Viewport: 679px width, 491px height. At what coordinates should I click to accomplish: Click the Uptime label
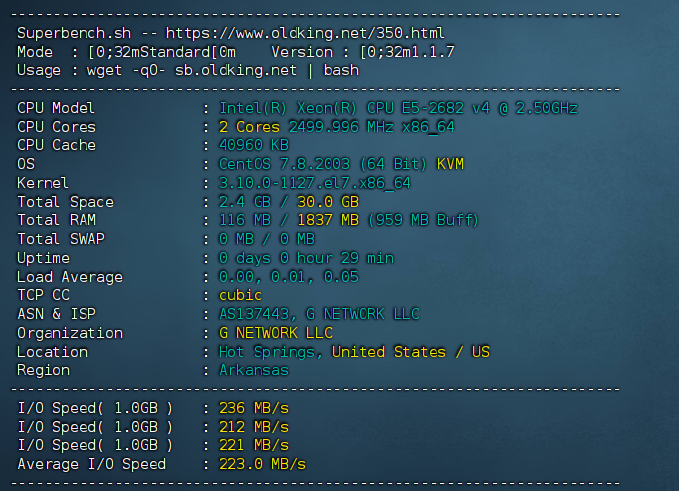tap(43, 258)
